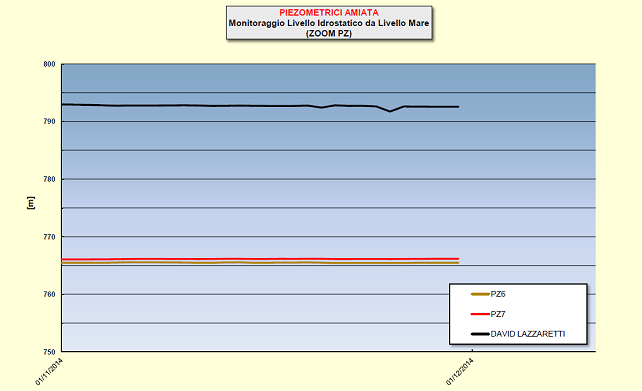Image resolution: width=642 pixels, height=391 pixels.
Task: Click the PIEZOMETRICI AMIATA red title text
Action: tap(329, 13)
